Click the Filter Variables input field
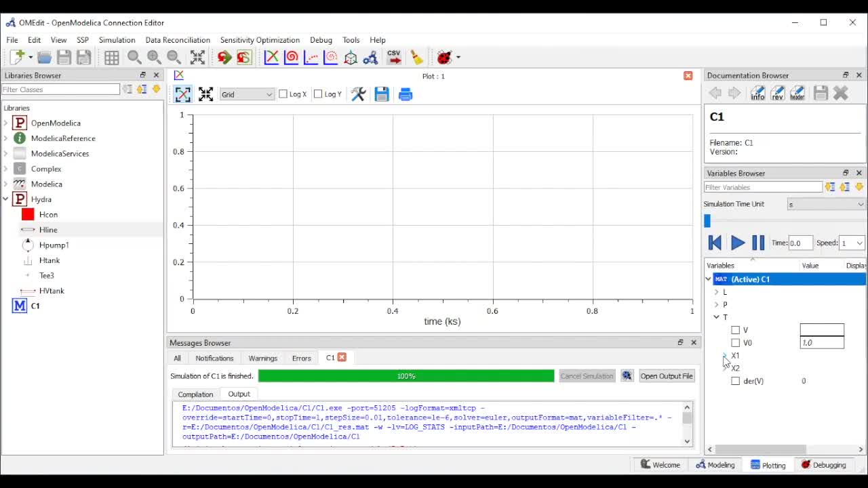 763,187
